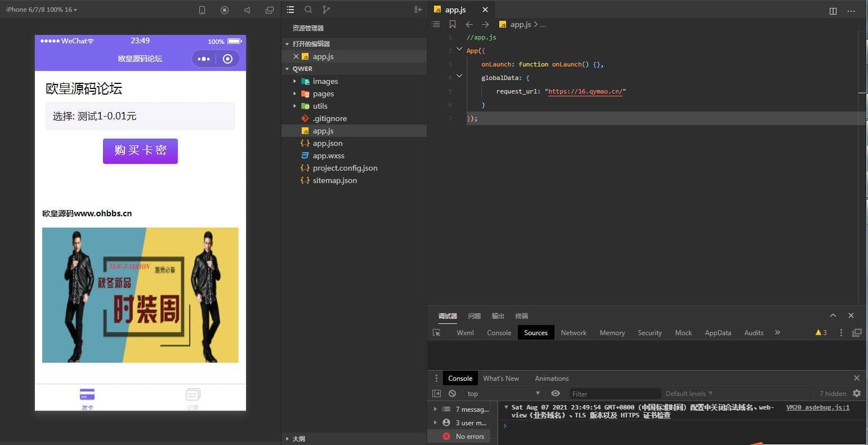
Task: Click the search icon in explorer toolbar
Action: point(308,10)
